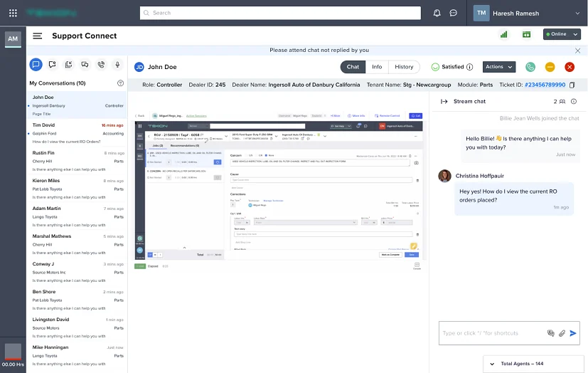Open Ben Shore conversation
Viewport: 588px width, 373px height.
click(77, 300)
